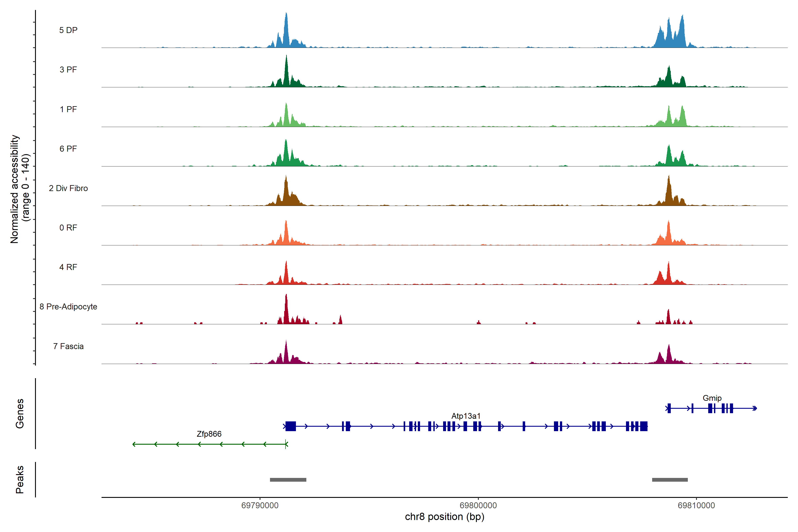Click the 3 PF track label
Viewport: 798px width, 532px height.
pos(68,70)
